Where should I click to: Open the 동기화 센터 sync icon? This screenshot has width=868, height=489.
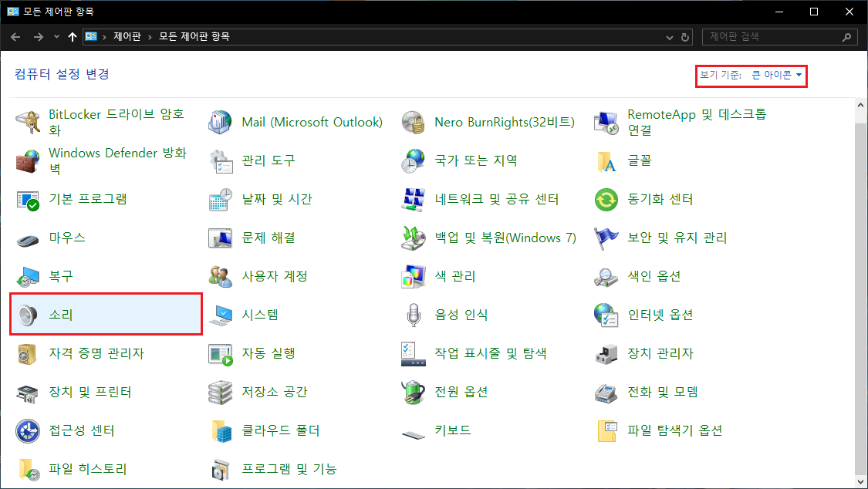coord(607,199)
